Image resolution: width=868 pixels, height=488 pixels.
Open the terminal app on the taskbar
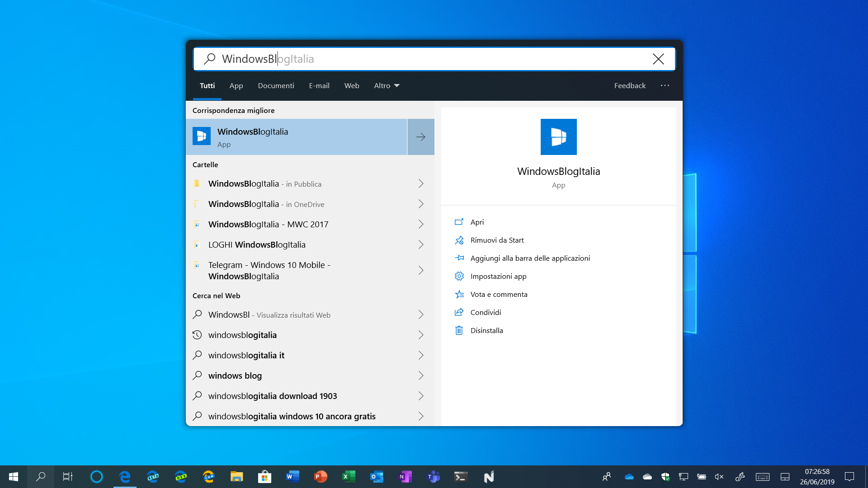461,477
